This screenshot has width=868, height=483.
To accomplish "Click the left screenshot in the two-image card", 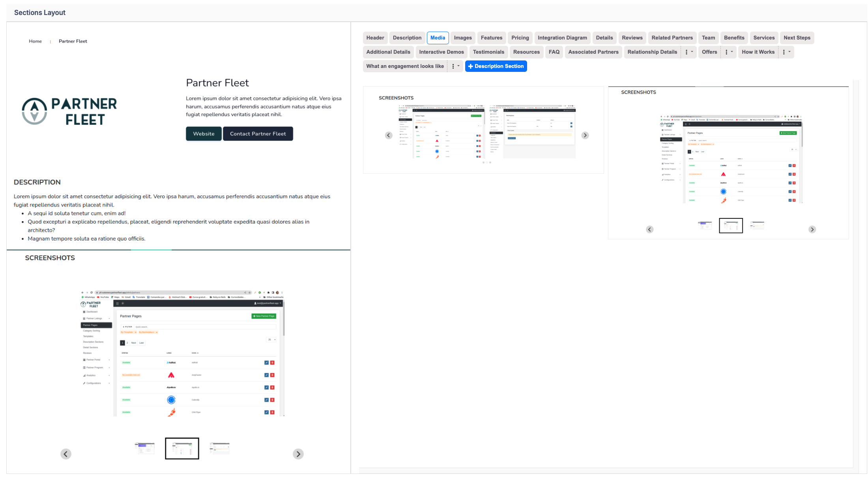I will (x=441, y=132).
